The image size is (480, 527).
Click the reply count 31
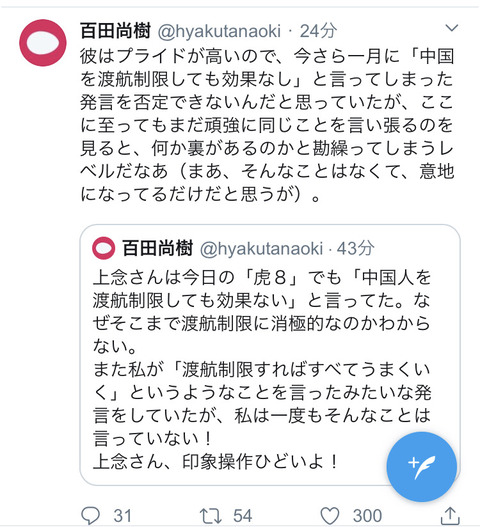(x=122, y=516)
